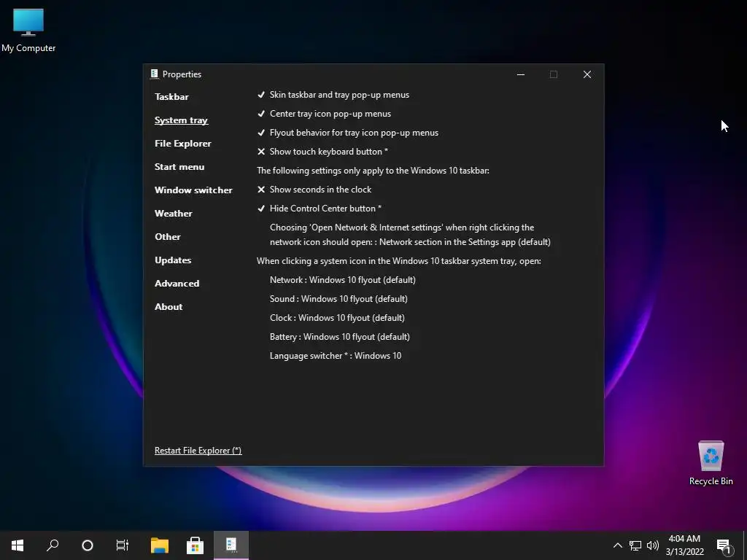Go to the Weather section

[174, 214]
